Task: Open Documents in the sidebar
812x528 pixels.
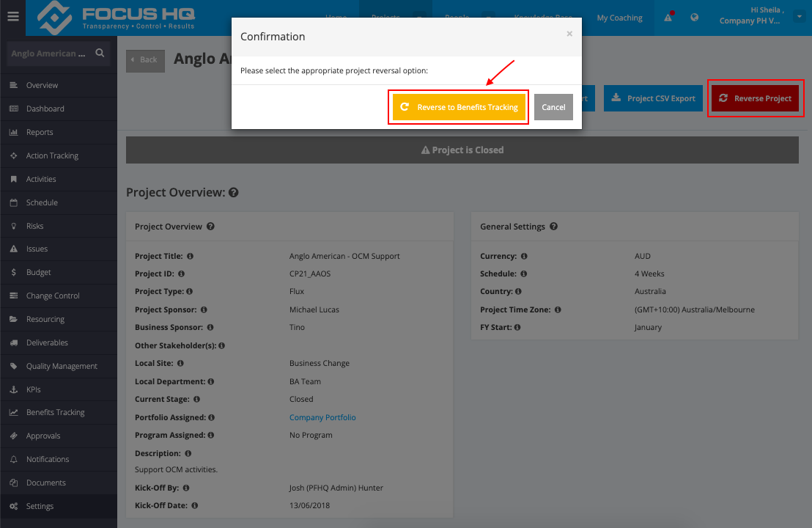Action: tap(59, 483)
